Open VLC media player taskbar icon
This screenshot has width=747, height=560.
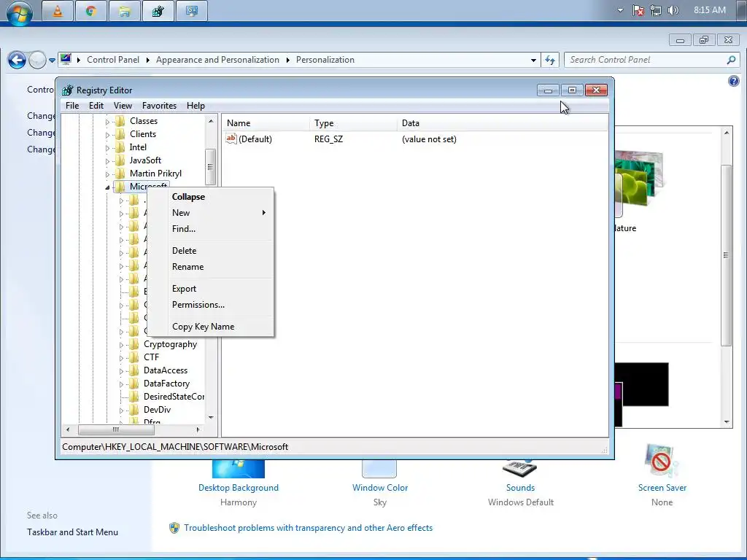[x=58, y=11]
